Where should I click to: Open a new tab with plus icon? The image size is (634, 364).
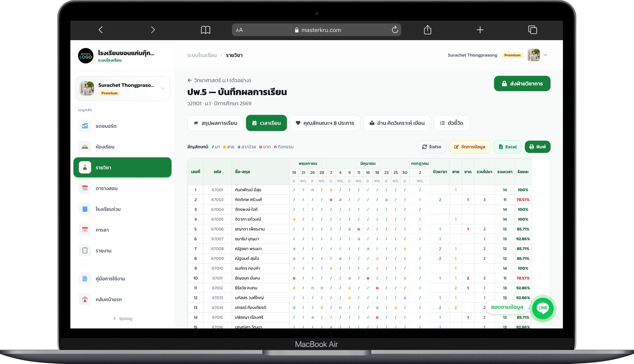(480, 30)
